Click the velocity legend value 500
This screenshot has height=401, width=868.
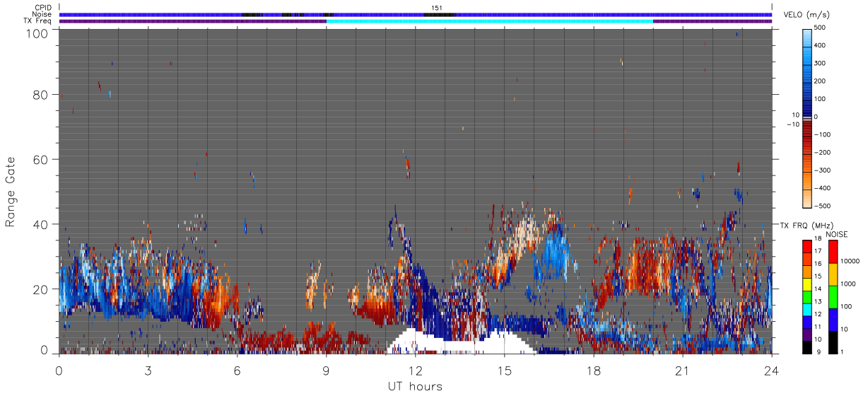click(x=820, y=28)
